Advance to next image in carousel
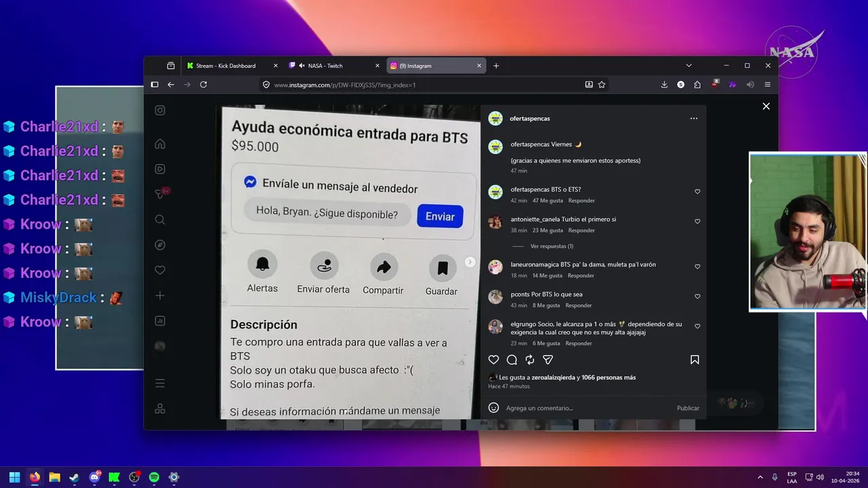 470,262
